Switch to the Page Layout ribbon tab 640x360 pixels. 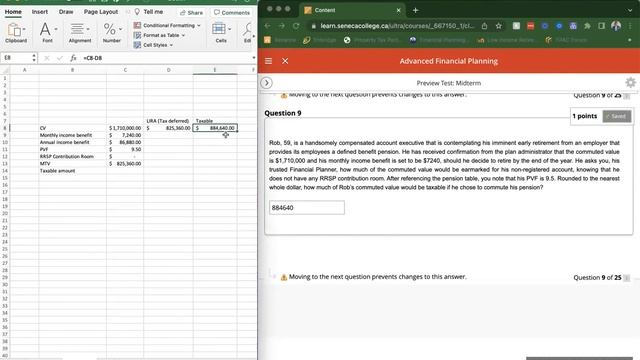[101, 12]
